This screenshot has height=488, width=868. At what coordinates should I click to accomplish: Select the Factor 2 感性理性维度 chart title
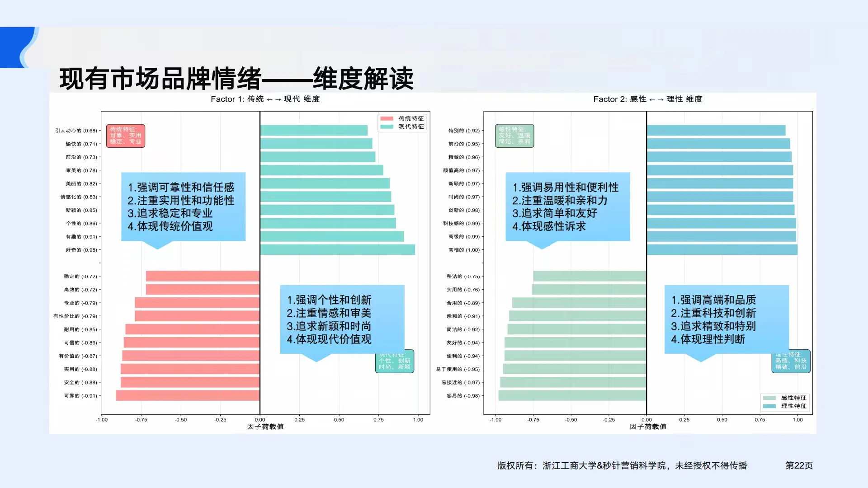tap(648, 99)
